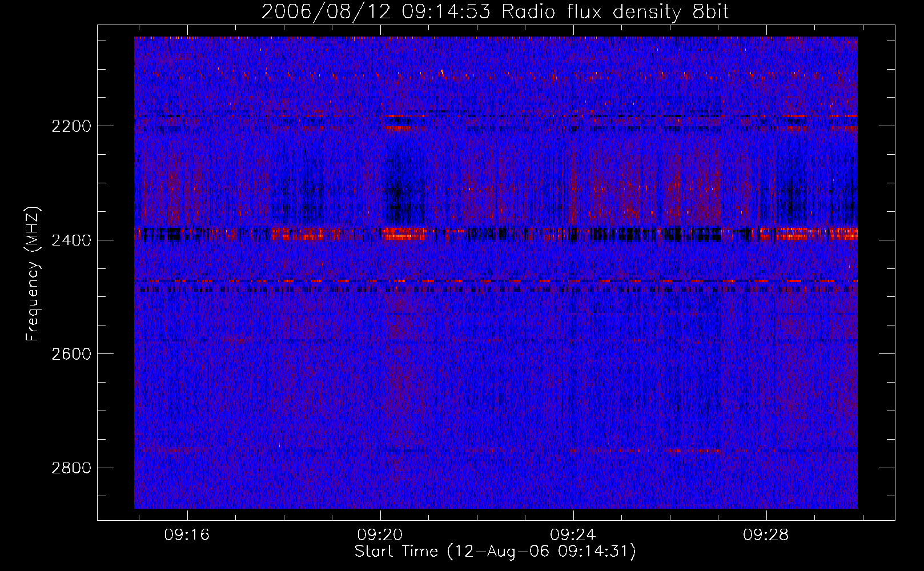924x571 pixels.
Task: Click the x-axis label 'Start Time (12-Aug-06 09:14:31)'
Action: (495, 552)
